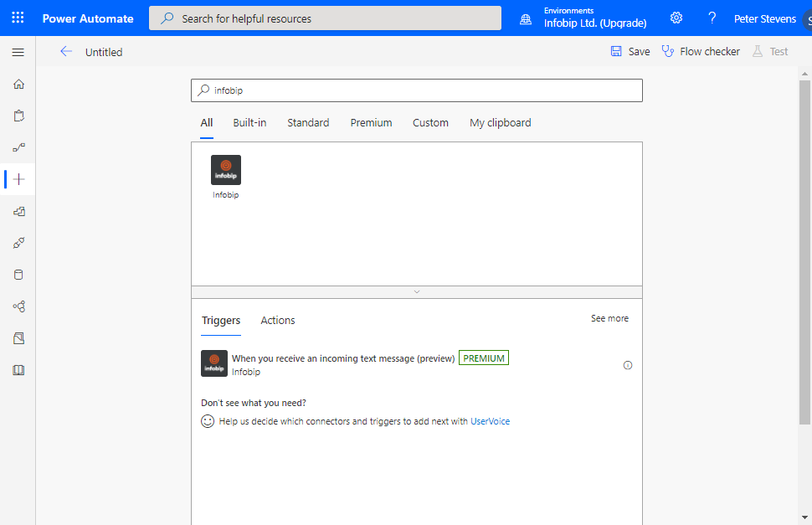
Task: Click the Save button
Action: tap(630, 52)
